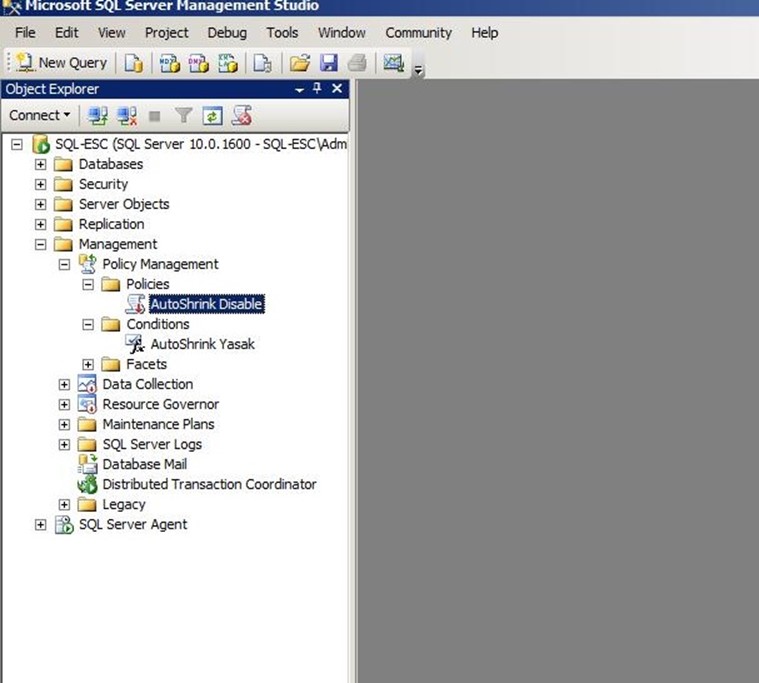
Task: Click the Refresh icon in Object Explorer
Action: pyautogui.click(x=212, y=116)
